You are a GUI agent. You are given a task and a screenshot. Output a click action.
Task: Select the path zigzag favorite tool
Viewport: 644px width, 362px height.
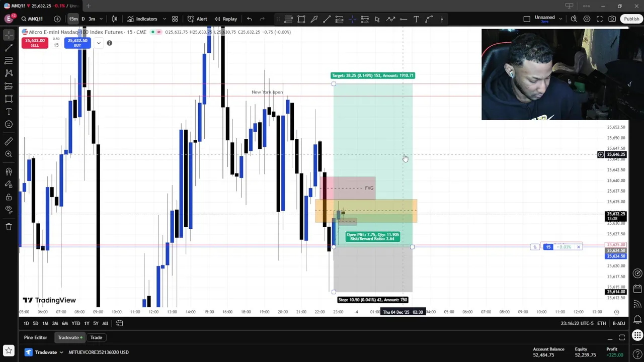pyautogui.click(x=390, y=19)
